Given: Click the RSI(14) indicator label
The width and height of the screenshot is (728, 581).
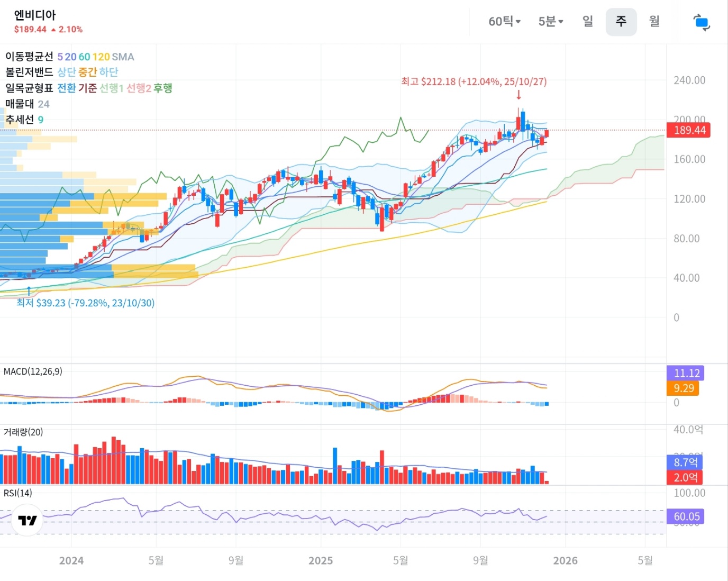Looking at the screenshot, I should (x=18, y=493).
